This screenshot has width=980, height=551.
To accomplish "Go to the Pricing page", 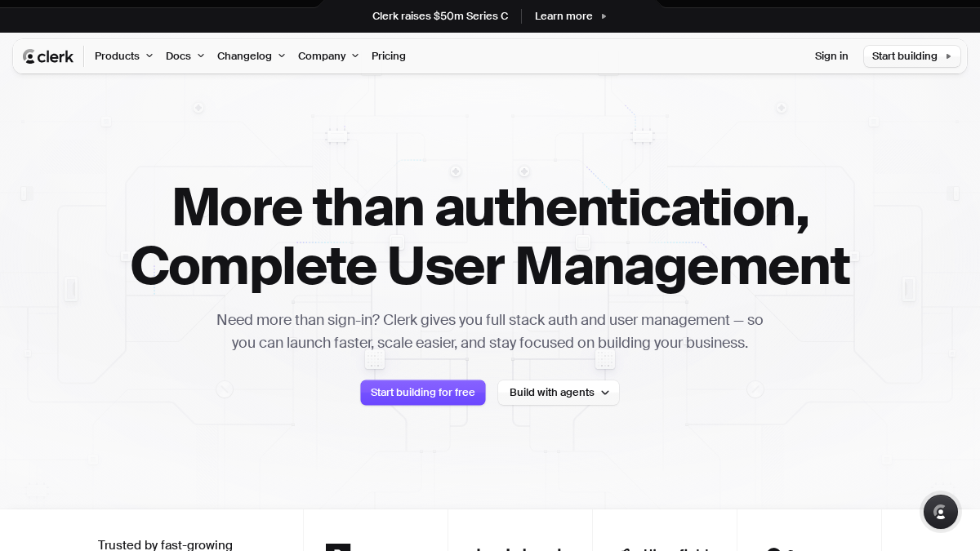I will pyautogui.click(x=389, y=56).
